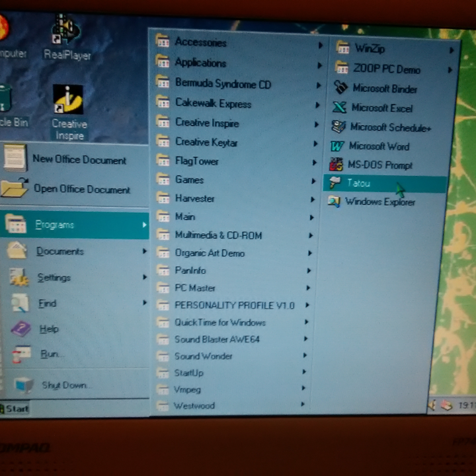Image resolution: width=476 pixels, height=476 pixels.
Task: Click the New Office Document icon
Action: 15,158
